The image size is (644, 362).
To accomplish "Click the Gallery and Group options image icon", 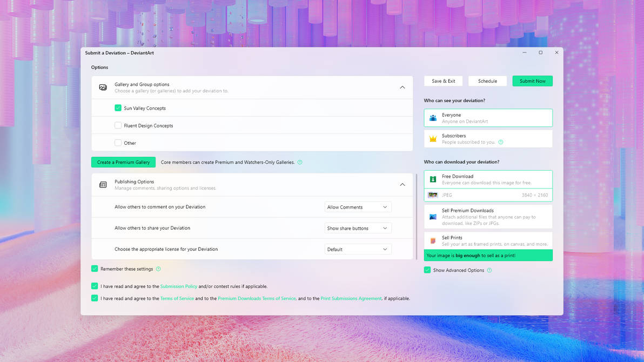I will coord(103,87).
